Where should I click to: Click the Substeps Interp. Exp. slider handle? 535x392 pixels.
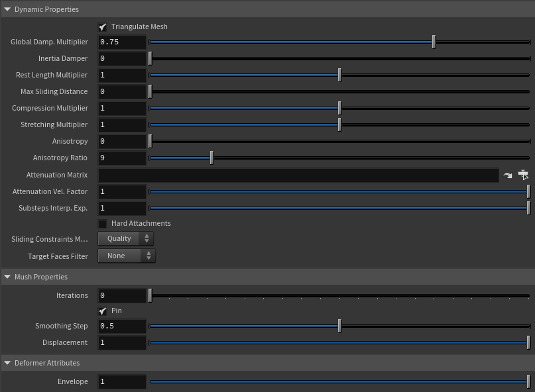point(528,208)
